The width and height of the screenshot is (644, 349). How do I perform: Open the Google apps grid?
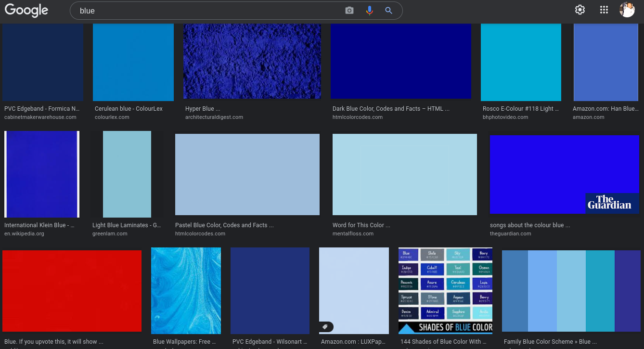604,10
